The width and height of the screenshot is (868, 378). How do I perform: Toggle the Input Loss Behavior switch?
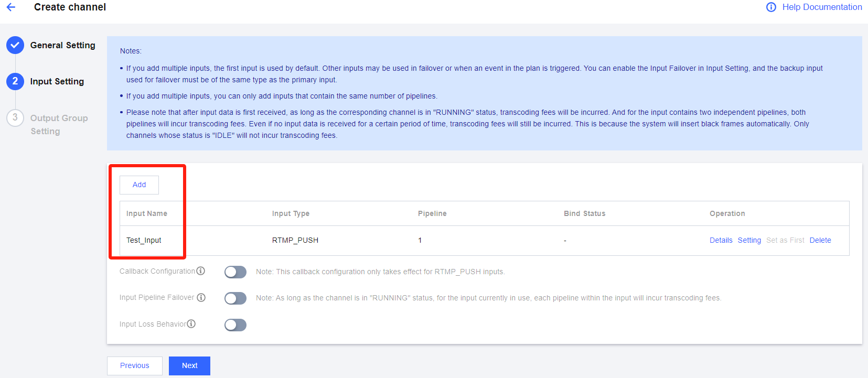[x=235, y=325]
